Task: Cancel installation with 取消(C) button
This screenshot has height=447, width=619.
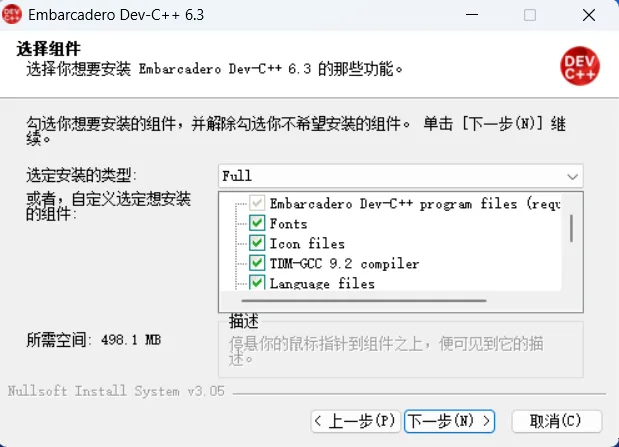Action: (557, 421)
